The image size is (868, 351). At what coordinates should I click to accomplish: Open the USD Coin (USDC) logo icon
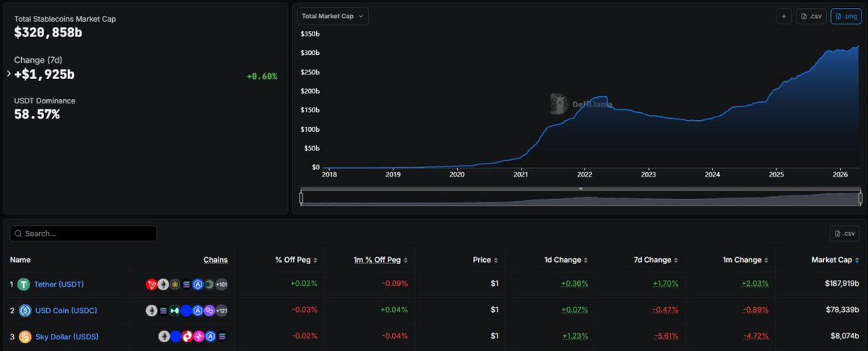click(25, 310)
